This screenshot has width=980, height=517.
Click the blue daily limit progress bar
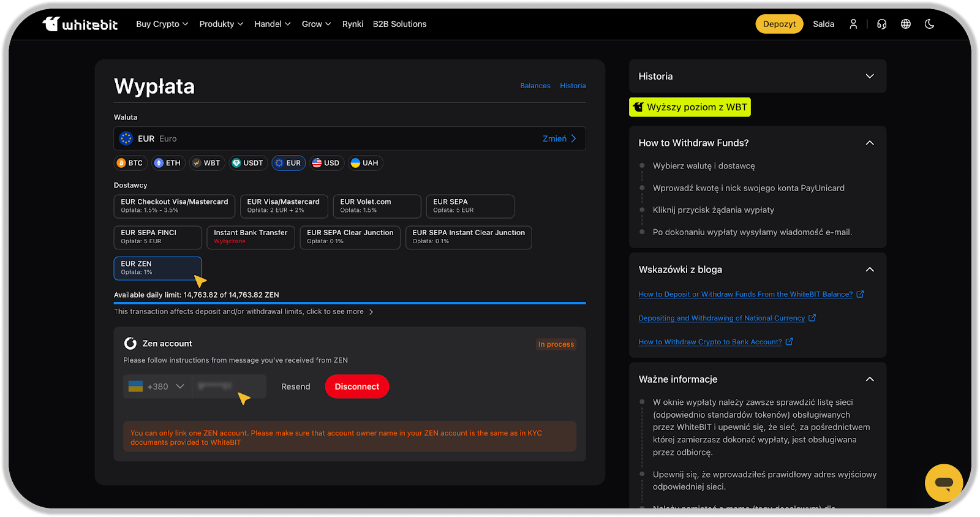(349, 303)
